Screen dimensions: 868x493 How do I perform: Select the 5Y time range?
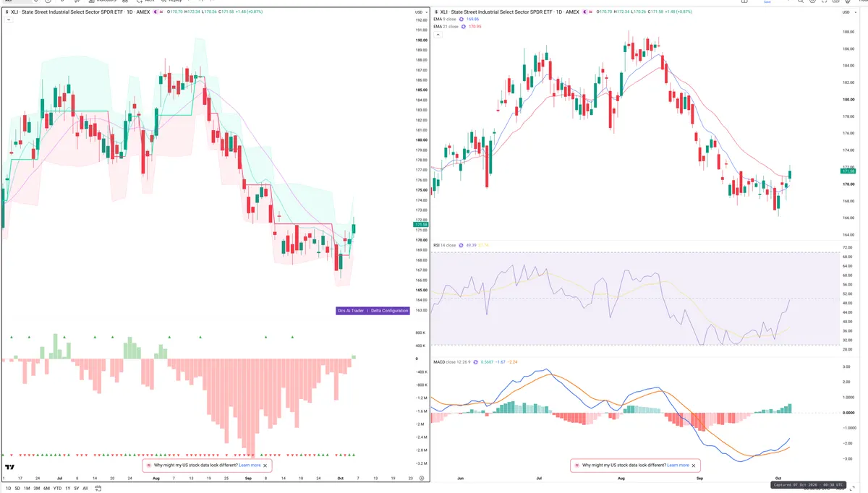click(76, 489)
